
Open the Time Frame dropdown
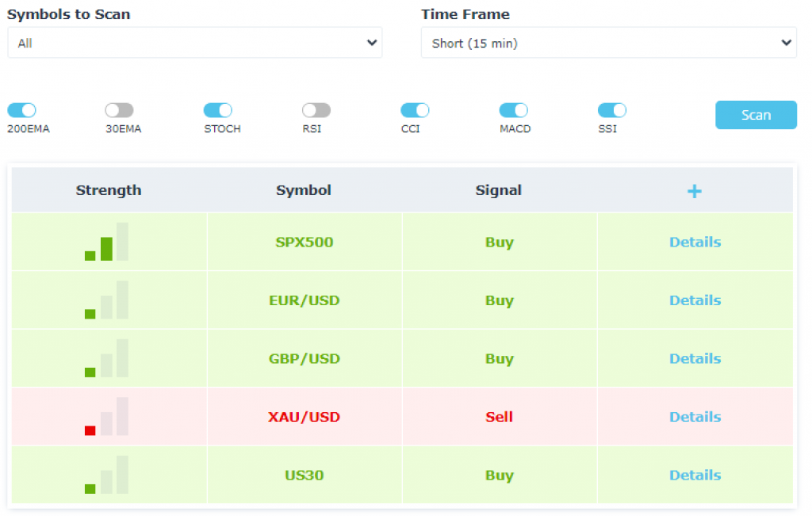tap(608, 43)
